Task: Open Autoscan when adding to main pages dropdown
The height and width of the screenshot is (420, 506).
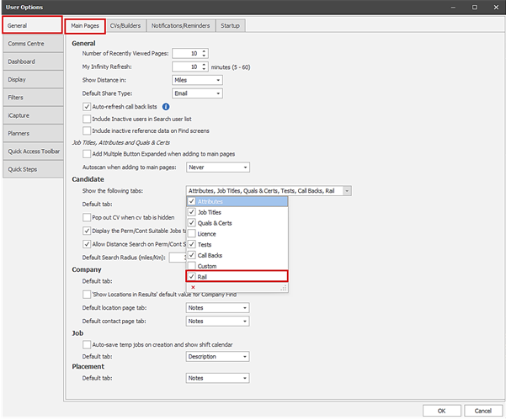Action: pos(245,167)
